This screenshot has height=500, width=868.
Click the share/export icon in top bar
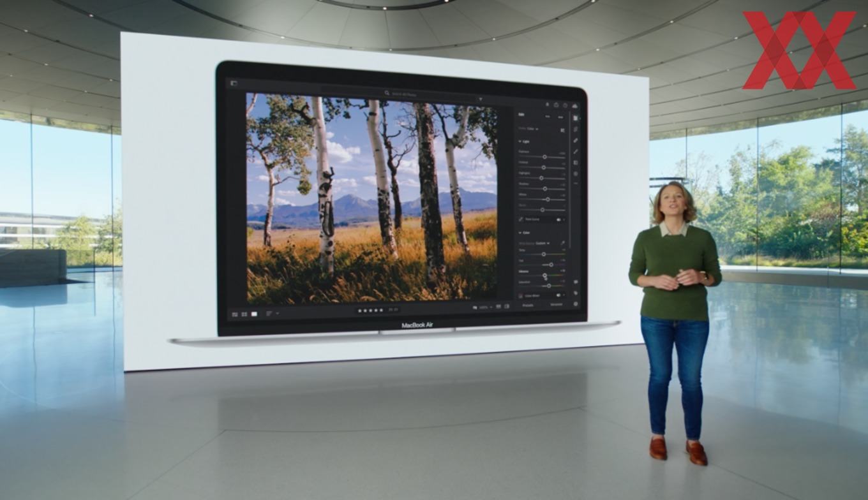(556, 105)
